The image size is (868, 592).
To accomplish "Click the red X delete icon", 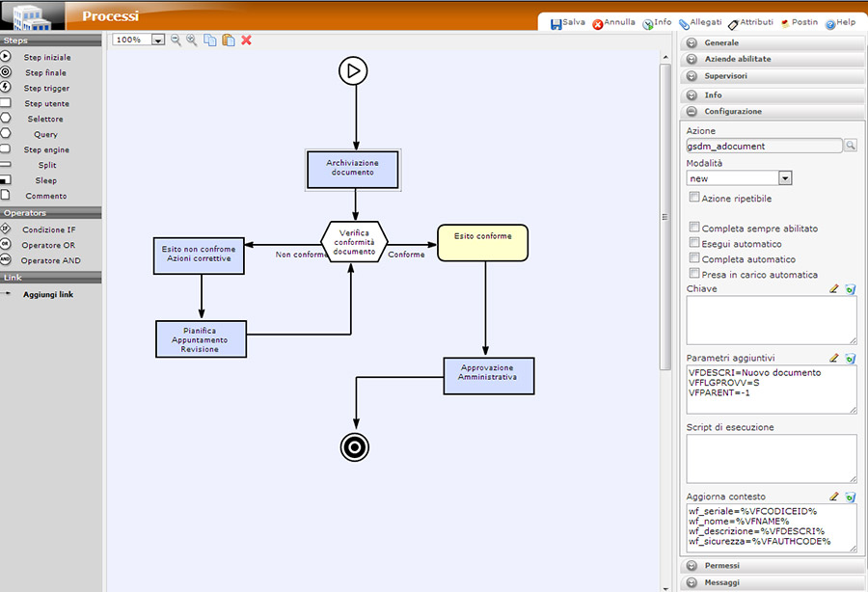I will [246, 40].
